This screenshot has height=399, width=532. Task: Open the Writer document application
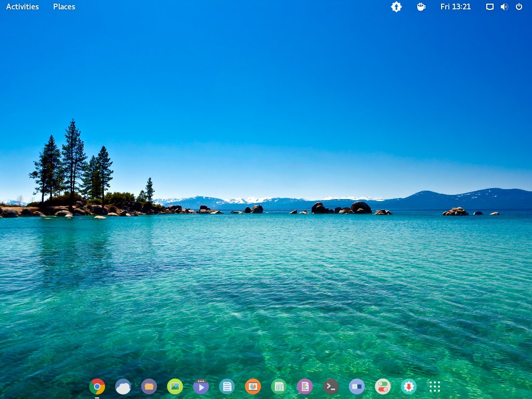pos(227,387)
